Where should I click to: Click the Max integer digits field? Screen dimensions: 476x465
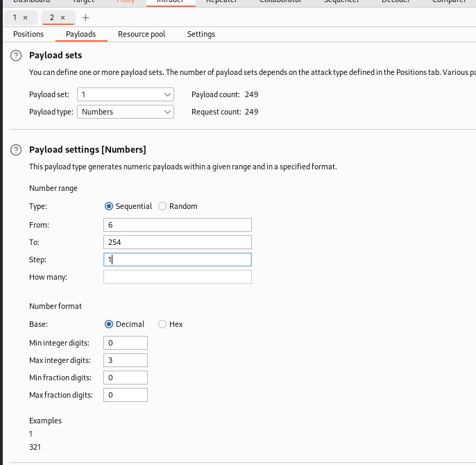(125, 360)
